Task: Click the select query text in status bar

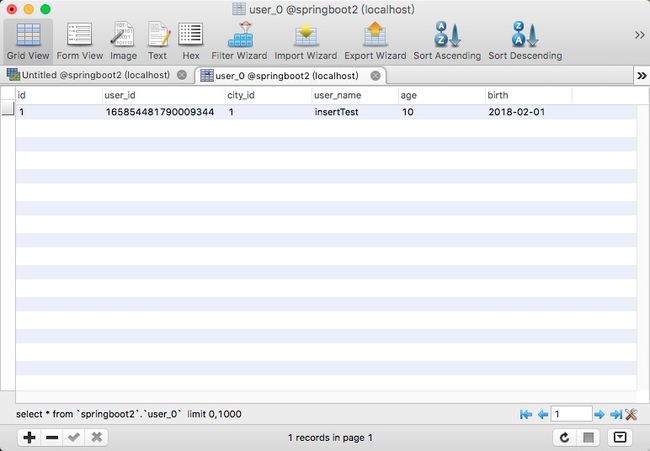Action: [129, 414]
